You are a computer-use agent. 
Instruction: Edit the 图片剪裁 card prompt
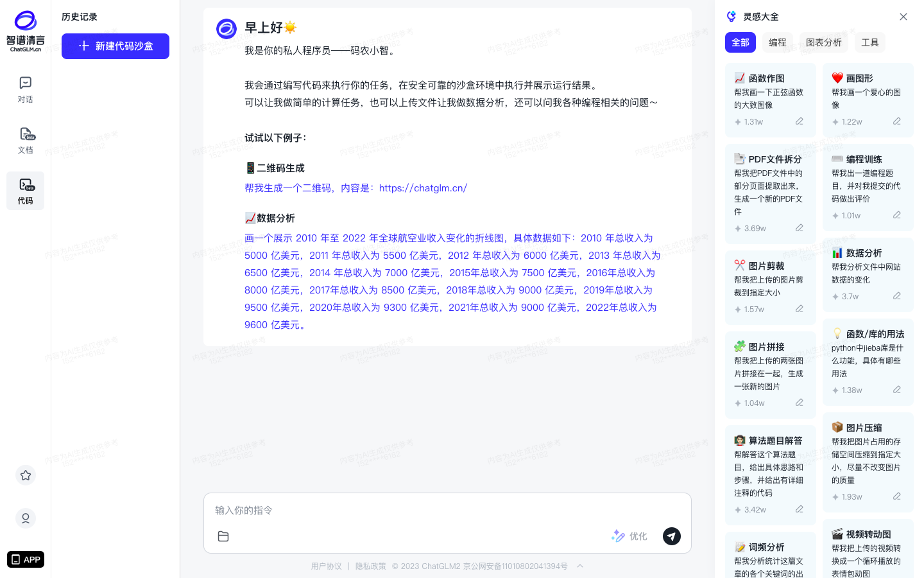(x=800, y=309)
